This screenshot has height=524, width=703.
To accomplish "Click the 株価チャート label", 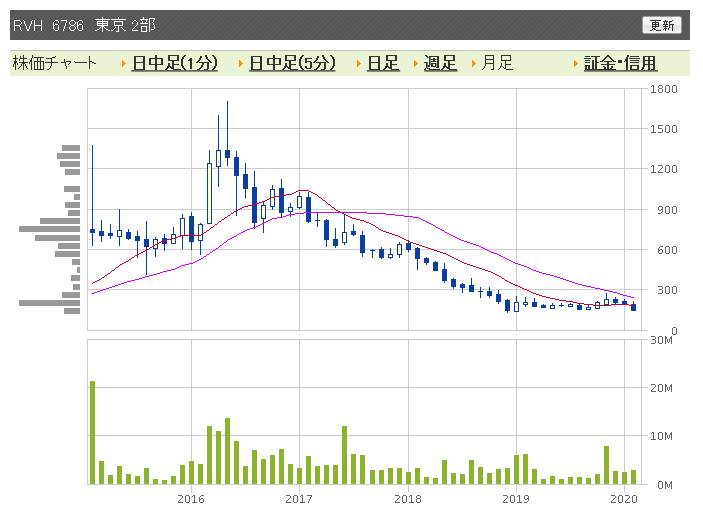I will click(x=54, y=63).
